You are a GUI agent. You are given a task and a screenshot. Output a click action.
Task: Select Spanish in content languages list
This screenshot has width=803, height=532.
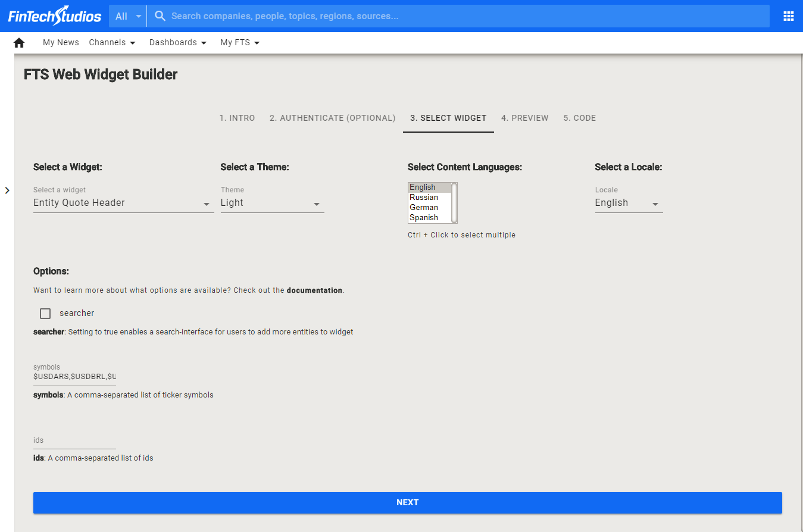tap(429, 218)
